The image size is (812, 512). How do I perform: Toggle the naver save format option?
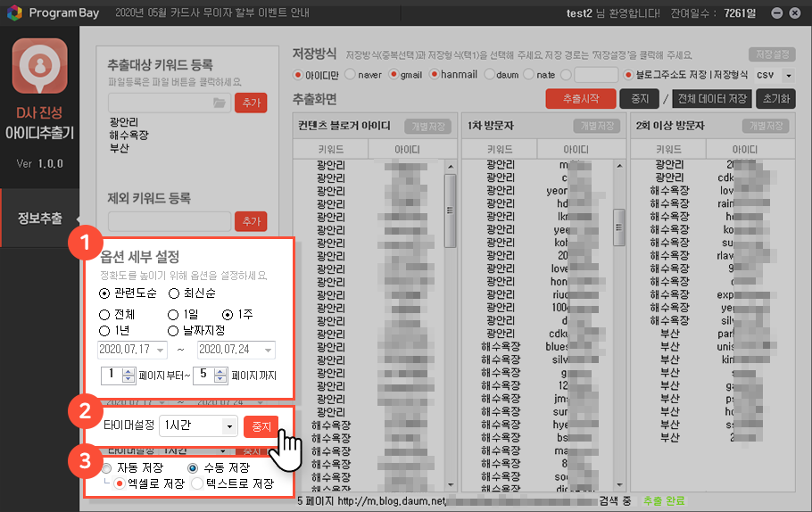(351, 75)
